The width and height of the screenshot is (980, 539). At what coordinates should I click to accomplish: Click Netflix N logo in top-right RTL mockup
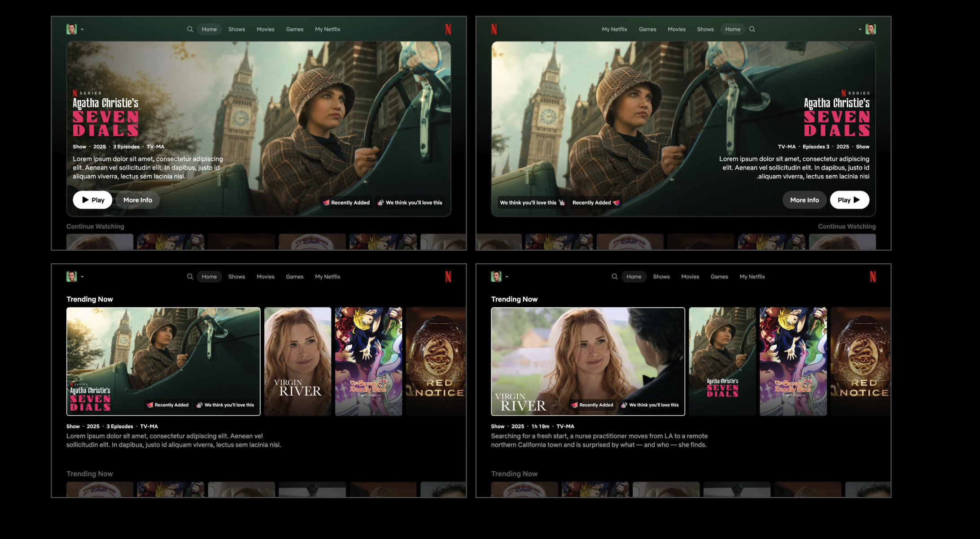(x=494, y=29)
